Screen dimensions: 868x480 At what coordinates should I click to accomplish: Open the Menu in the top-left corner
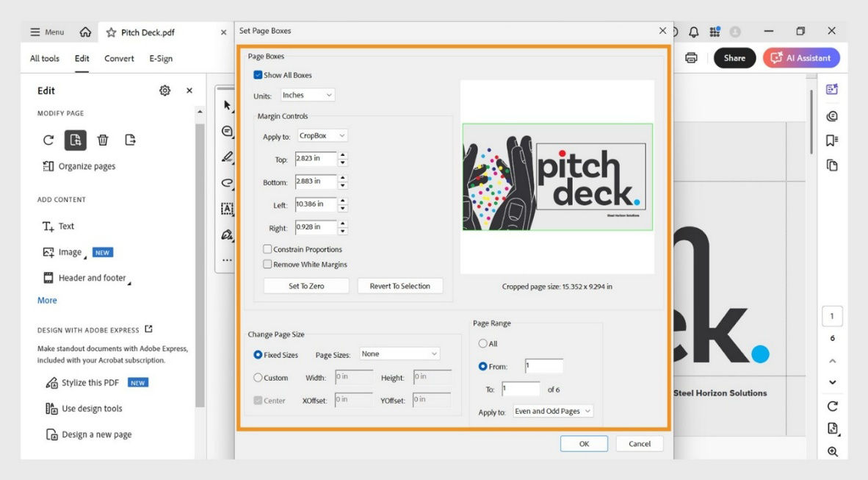click(x=46, y=32)
